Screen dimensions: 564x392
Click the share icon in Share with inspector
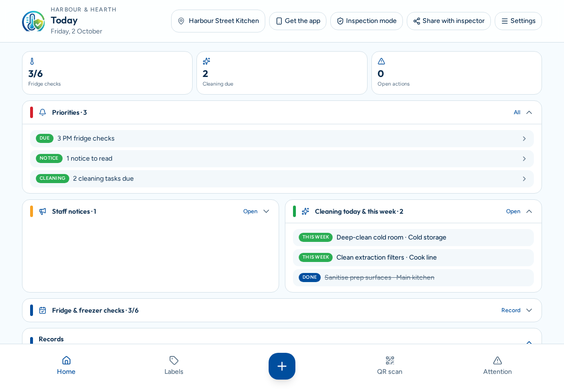(x=417, y=21)
